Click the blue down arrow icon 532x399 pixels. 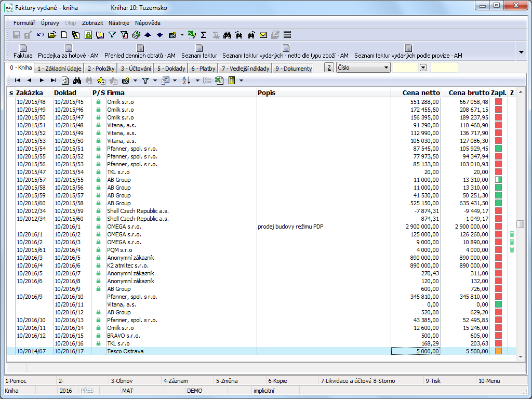click(x=160, y=35)
